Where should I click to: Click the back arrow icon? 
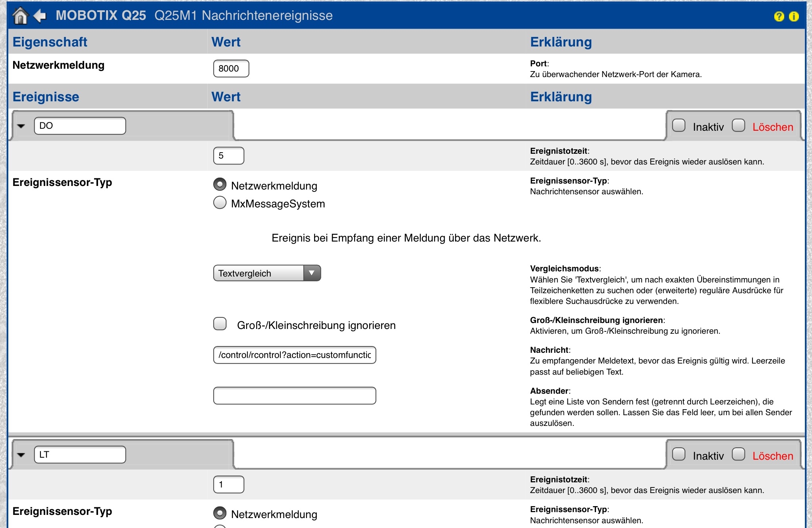pyautogui.click(x=40, y=16)
